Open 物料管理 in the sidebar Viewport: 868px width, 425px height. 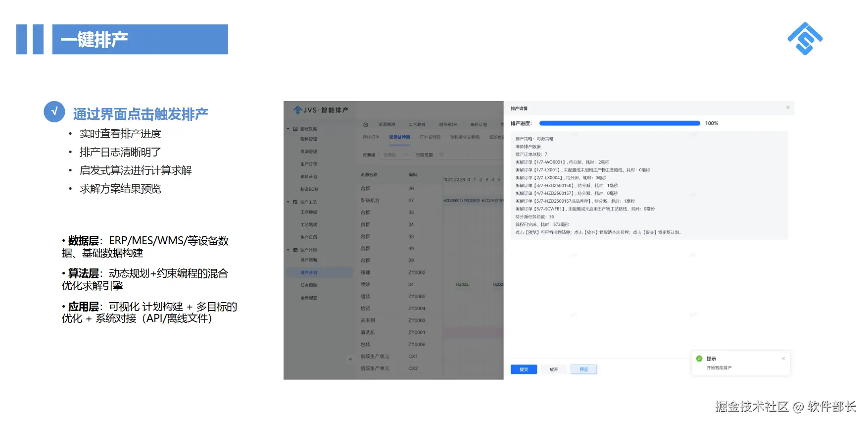309,139
